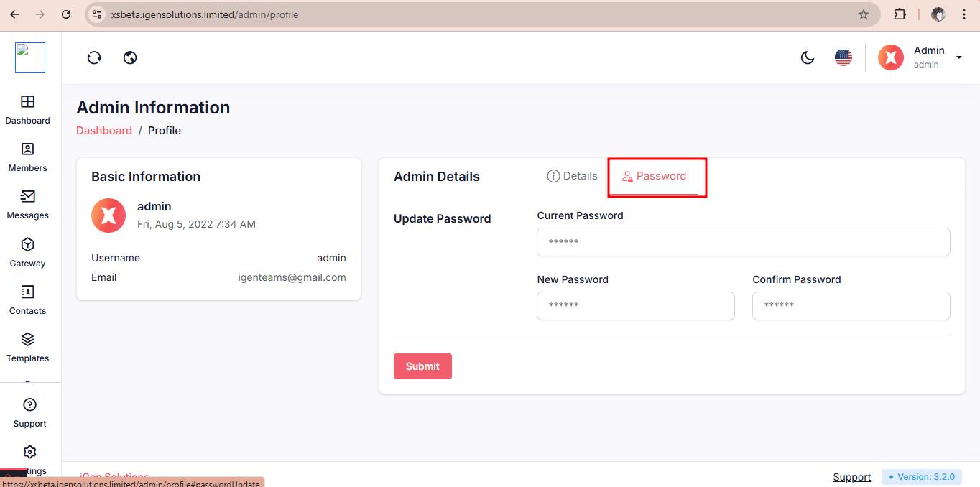Image resolution: width=980 pixels, height=487 pixels.
Task: Open Contacts in the sidebar
Action: coord(27,292)
